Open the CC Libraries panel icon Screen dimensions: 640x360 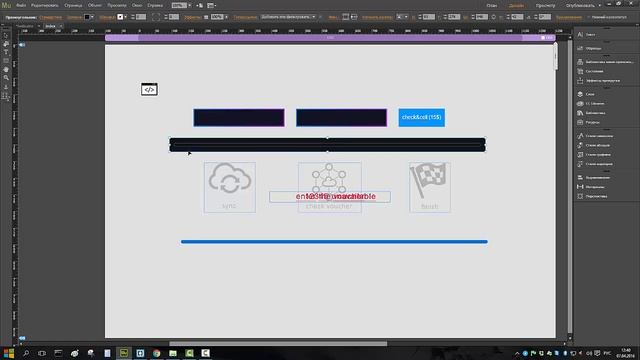pyautogui.click(x=580, y=103)
